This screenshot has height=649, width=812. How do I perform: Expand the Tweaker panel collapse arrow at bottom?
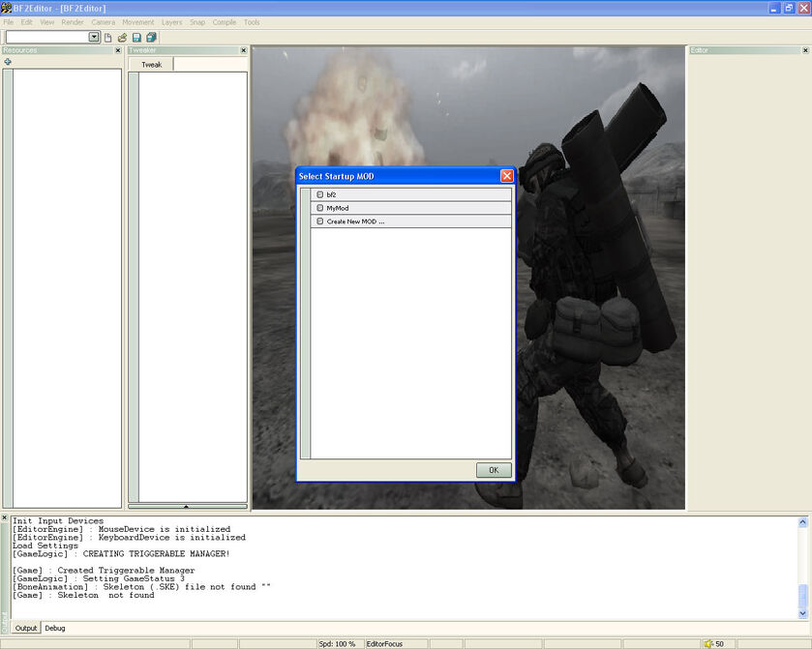pyautogui.click(x=188, y=505)
